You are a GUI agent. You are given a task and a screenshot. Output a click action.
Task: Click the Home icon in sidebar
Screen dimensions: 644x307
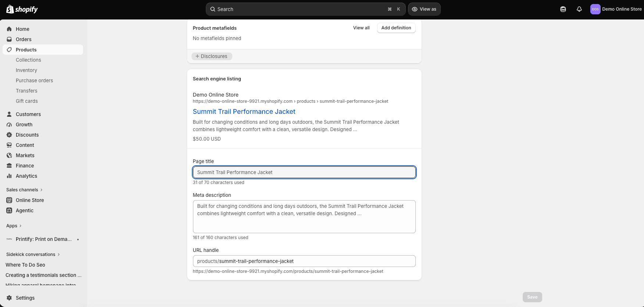[x=9, y=29]
